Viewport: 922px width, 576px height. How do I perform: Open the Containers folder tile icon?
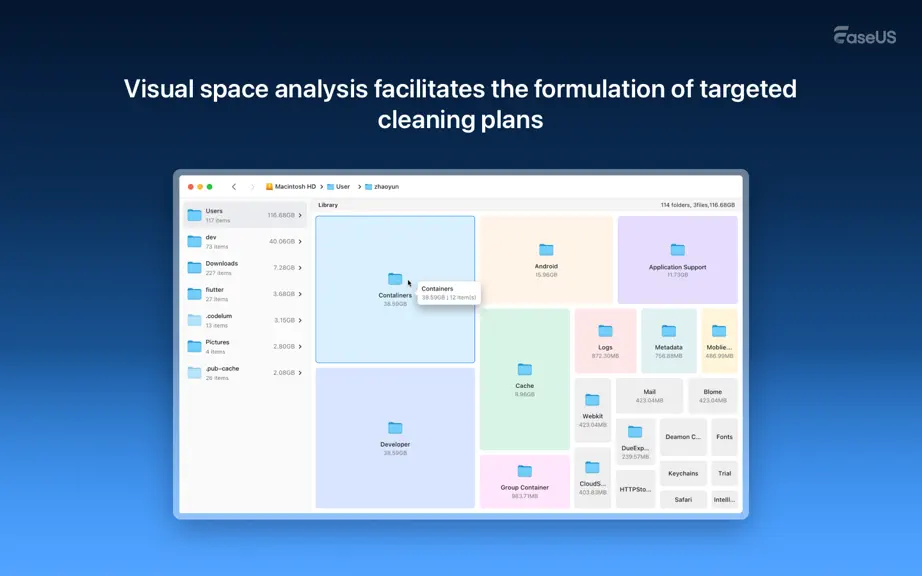[395, 279]
